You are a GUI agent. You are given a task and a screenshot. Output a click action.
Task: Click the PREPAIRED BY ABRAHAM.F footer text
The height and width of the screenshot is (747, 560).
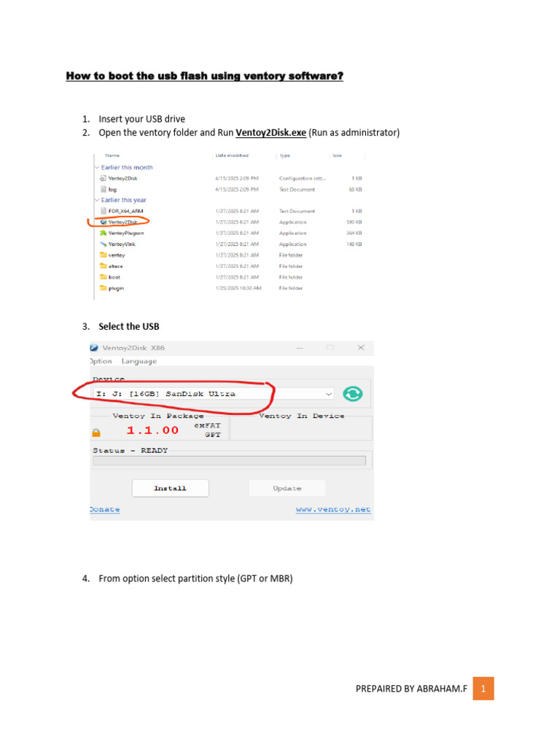411,689
